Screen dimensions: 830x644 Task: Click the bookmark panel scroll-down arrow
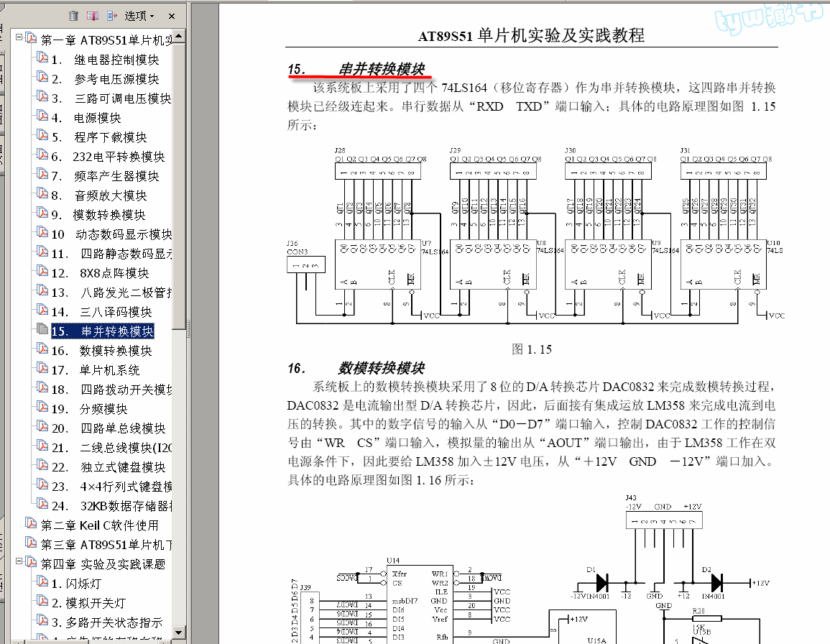179,632
